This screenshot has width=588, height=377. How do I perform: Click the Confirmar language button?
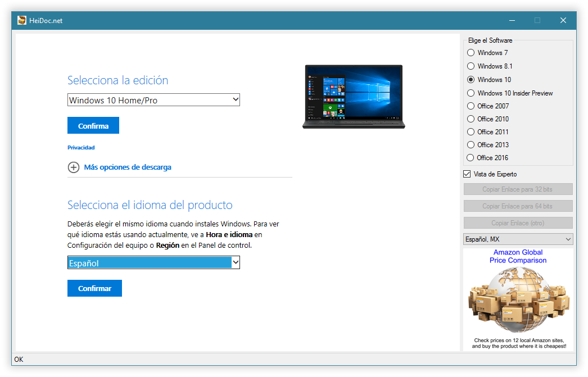tap(94, 288)
